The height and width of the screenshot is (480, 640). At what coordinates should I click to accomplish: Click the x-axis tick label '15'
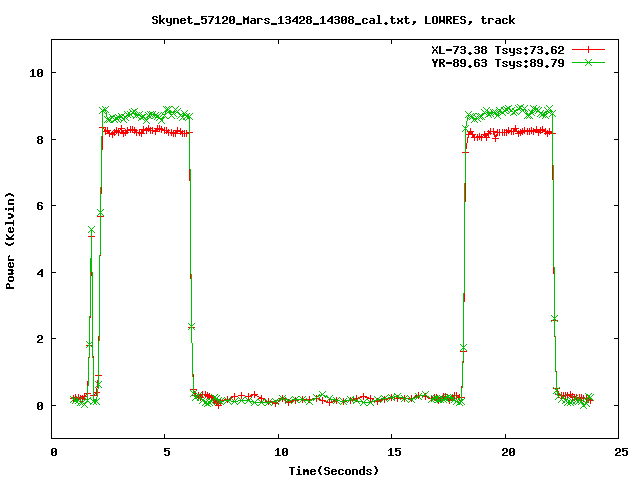click(394, 452)
